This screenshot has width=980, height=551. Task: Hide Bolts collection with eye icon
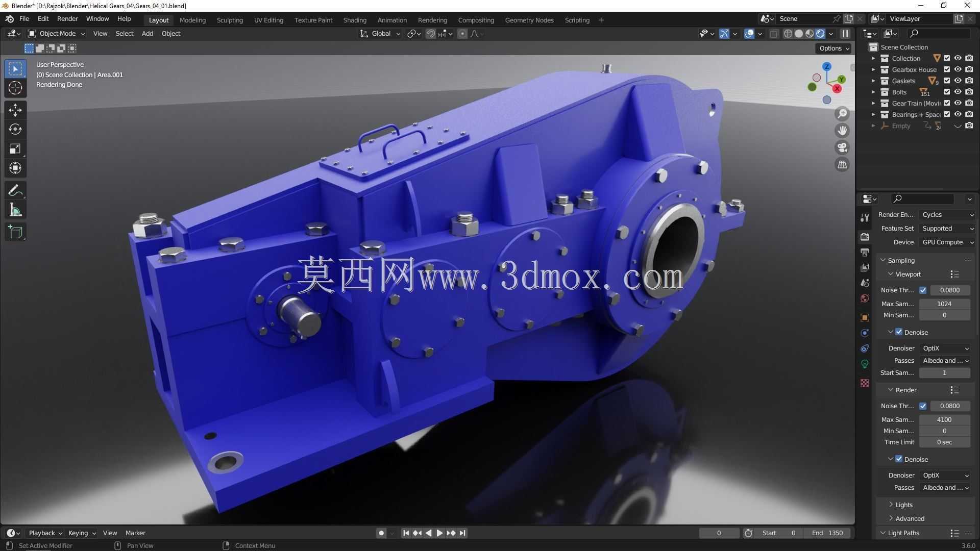point(958,92)
